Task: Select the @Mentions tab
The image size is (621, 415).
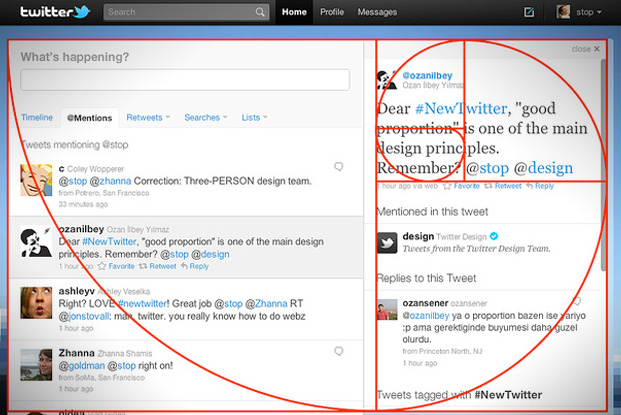Action: (90, 118)
